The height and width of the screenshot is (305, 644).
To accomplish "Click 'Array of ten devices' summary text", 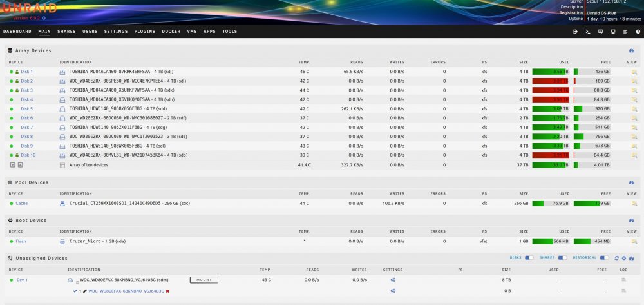I will point(89,165).
